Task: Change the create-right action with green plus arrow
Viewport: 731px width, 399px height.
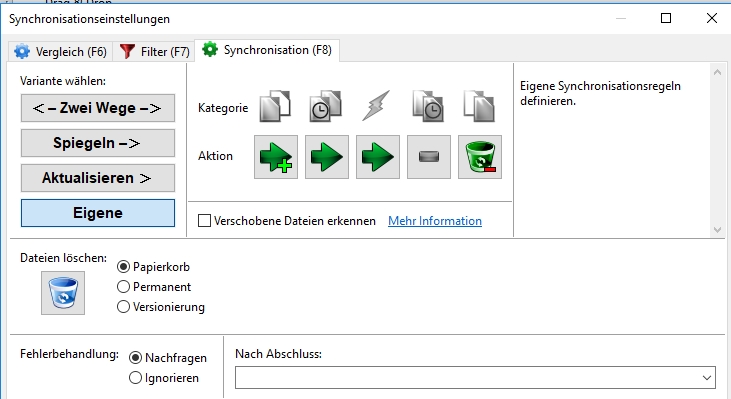Action: tap(276, 157)
